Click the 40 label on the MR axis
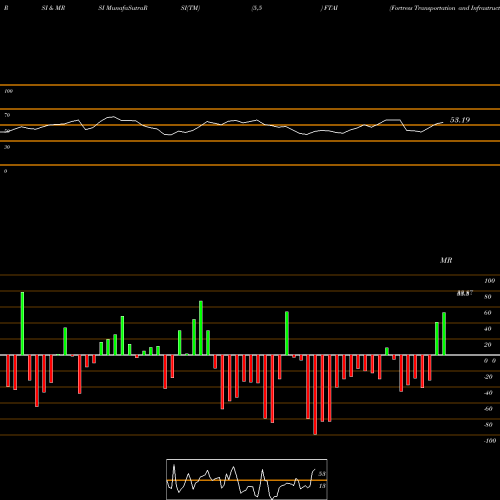The width and height of the screenshot is (500, 500). pos(488,329)
